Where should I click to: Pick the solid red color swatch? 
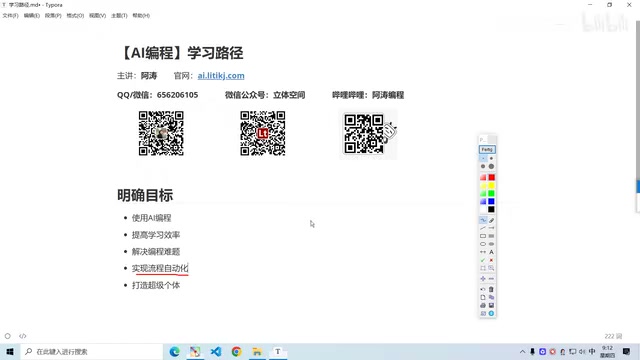pos(491,178)
